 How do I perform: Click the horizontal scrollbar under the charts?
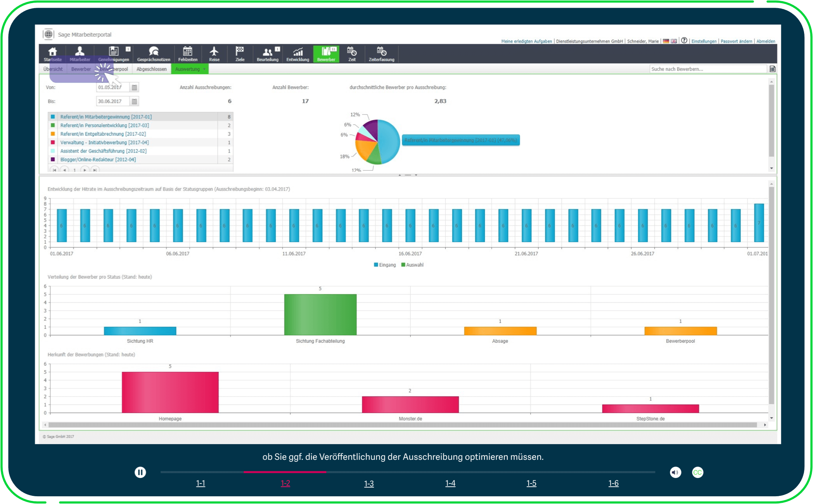(x=403, y=425)
